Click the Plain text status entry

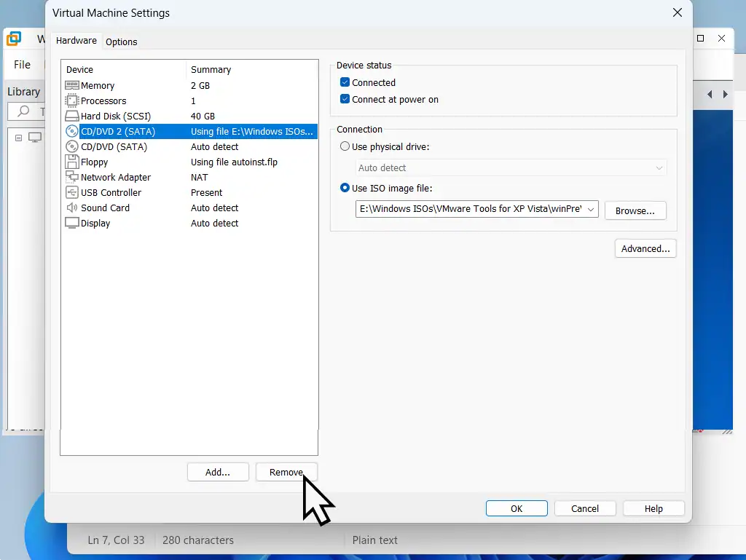[375, 540]
